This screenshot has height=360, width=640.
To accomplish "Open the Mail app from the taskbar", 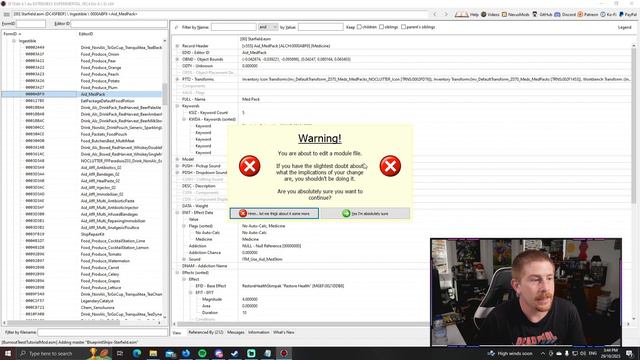I will (x=170, y=353).
